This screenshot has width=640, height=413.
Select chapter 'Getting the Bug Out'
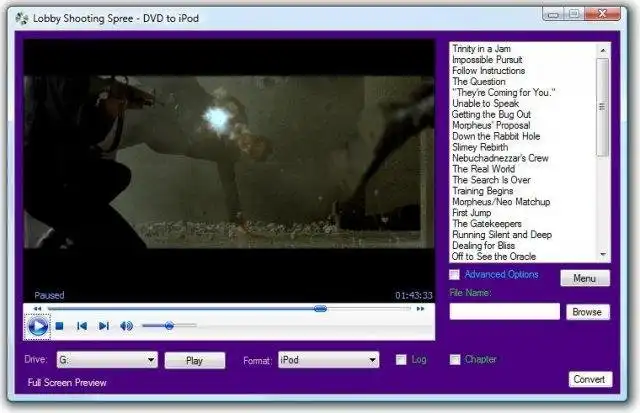[x=491, y=115]
